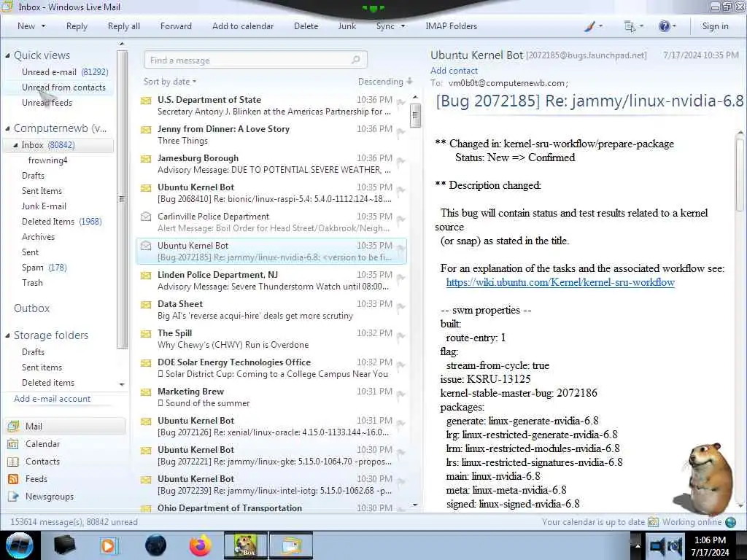This screenshot has height=560, width=747.
Task: Click Reply in the toolbar
Action: (77, 26)
